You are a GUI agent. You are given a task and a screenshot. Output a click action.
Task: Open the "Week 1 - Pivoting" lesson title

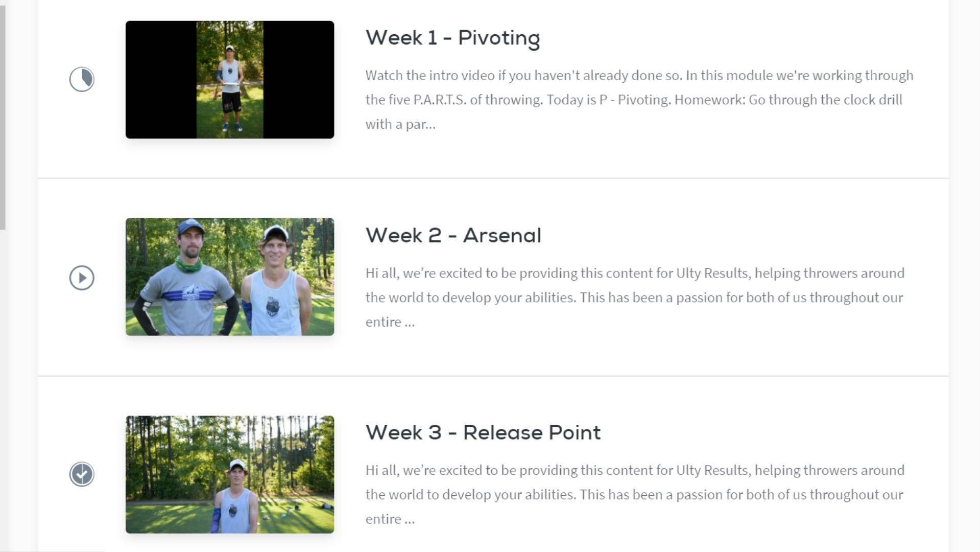coord(452,38)
